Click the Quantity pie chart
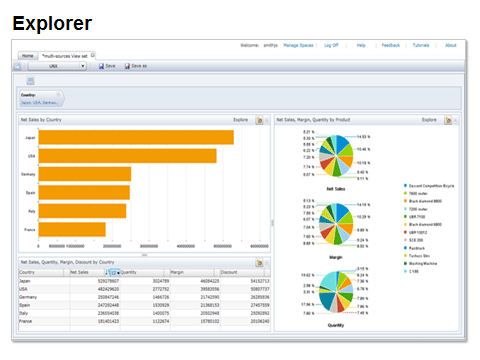This screenshot has height=360, width=480. point(336,292)
